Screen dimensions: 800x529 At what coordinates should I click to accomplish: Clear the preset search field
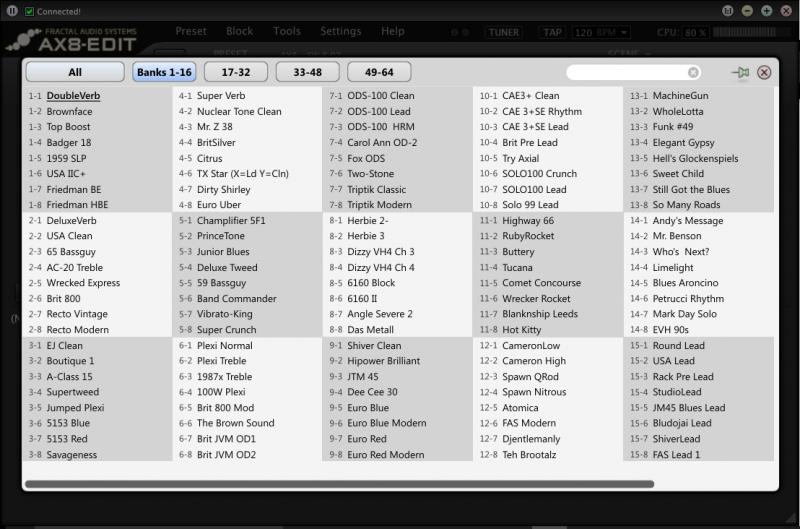[693, 72]
